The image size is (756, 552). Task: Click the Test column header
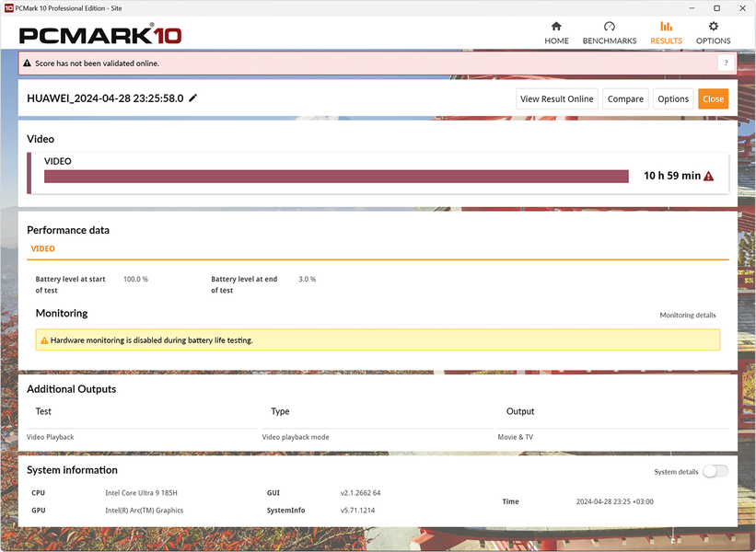43,411
